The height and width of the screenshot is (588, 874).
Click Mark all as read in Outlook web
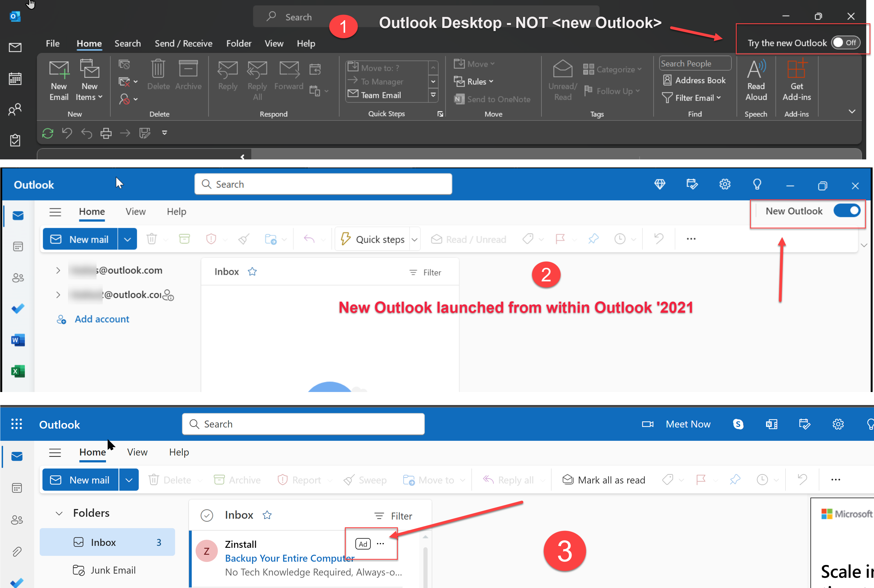(604, 480)
